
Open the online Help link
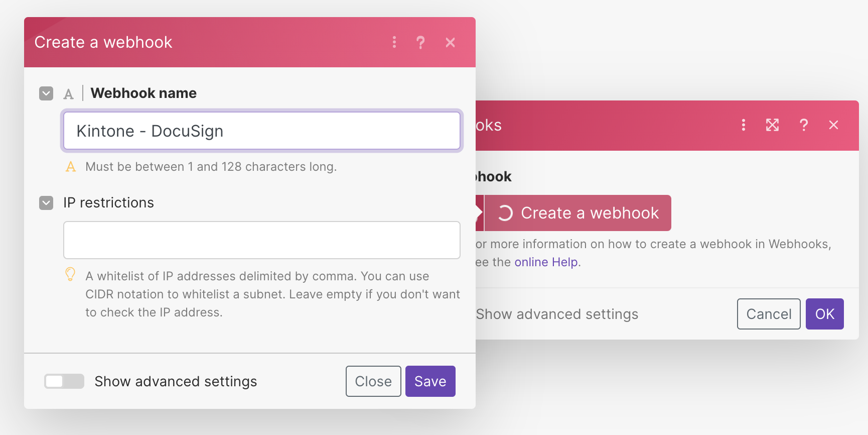[546, 262]
